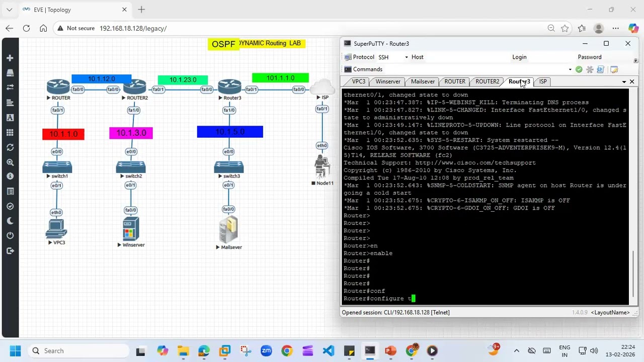Expand the SuperPuTTY toolbar overflow arrow
644x362 pixels.
(635, 61)
